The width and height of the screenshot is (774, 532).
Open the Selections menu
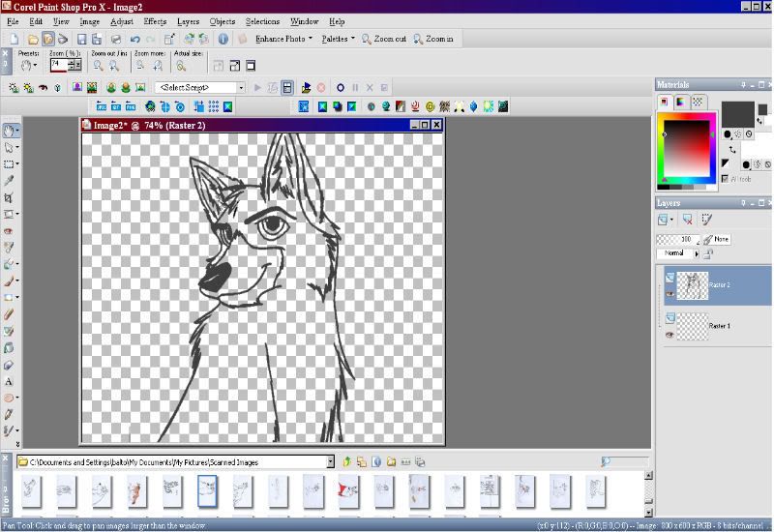click(262, 21)
